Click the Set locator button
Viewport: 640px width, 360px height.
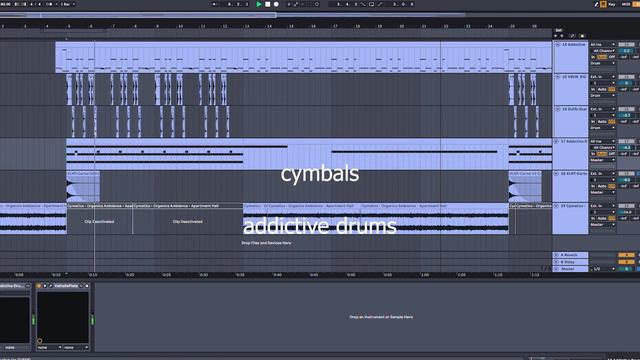click(559, 30)
